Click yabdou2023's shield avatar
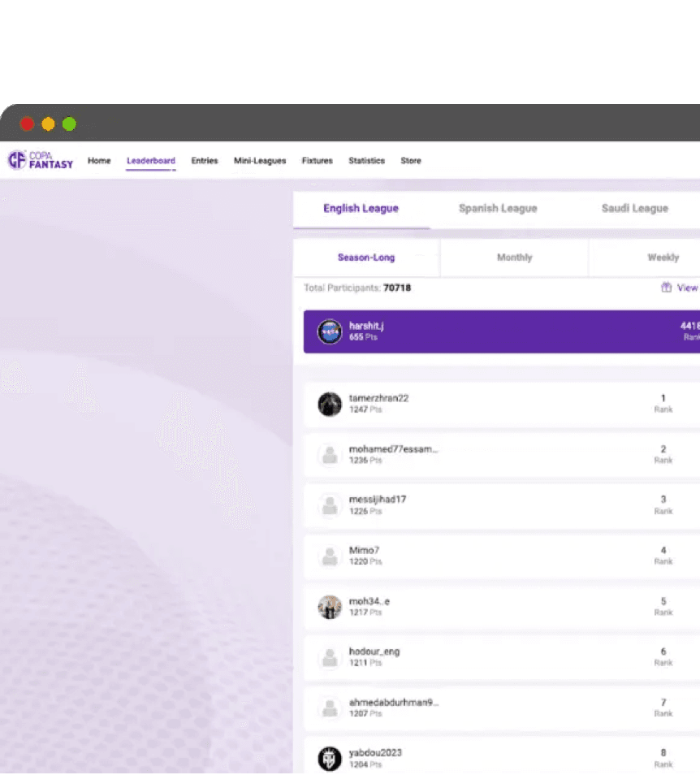Image resolution: width=700 pixels, height=775 pixels. click(330, 759)
